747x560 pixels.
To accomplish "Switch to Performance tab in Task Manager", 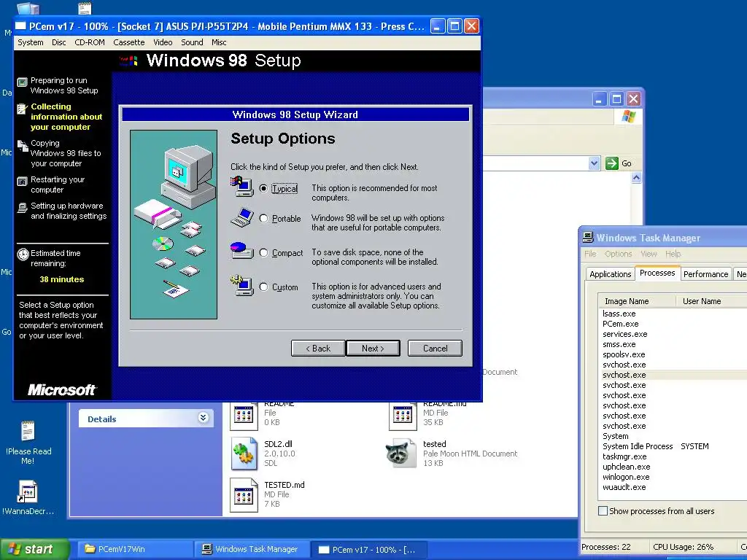I will pos(705,274).
